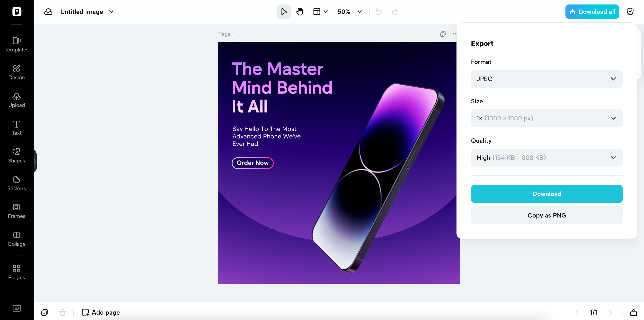Click the Download button
Viewport: 644px width, 320px height.
point(546,194)
